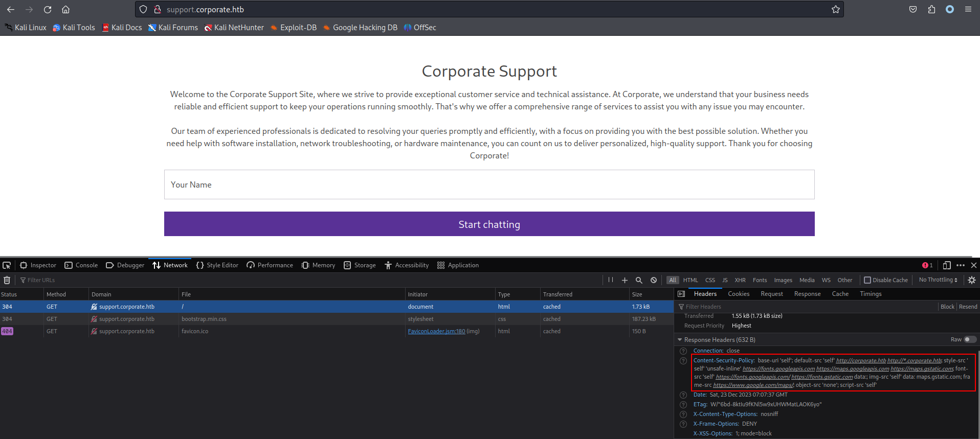Open network settings gear icon
This screenshot has height=439, width=980.
click(x=972, y=280)
